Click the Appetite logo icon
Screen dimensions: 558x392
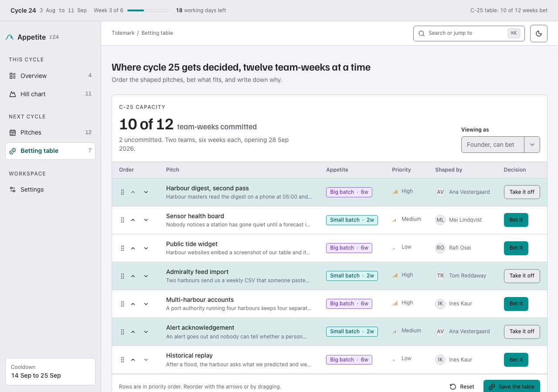click(10, 37)
